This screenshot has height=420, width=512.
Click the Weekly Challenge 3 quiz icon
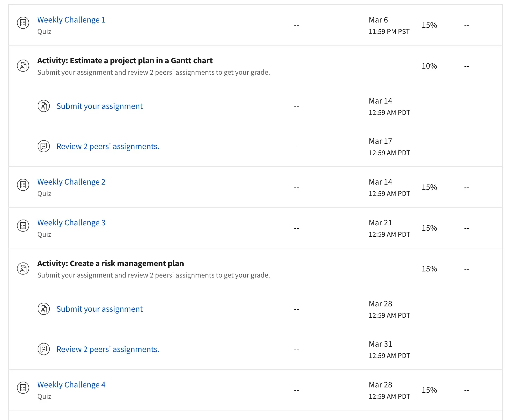click(x=23, y=226)
